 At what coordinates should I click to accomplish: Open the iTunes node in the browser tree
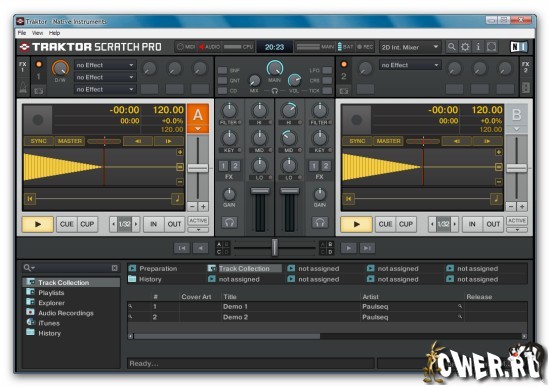(x=49, y=323)
